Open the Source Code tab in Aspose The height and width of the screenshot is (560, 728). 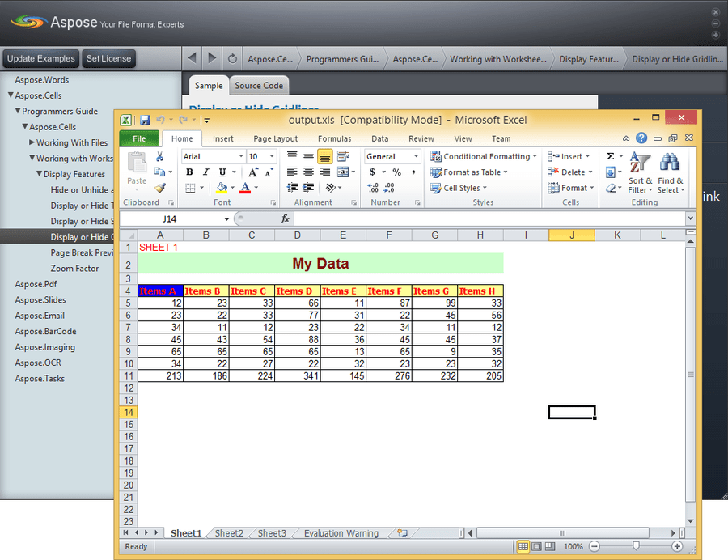pos(259,86)
